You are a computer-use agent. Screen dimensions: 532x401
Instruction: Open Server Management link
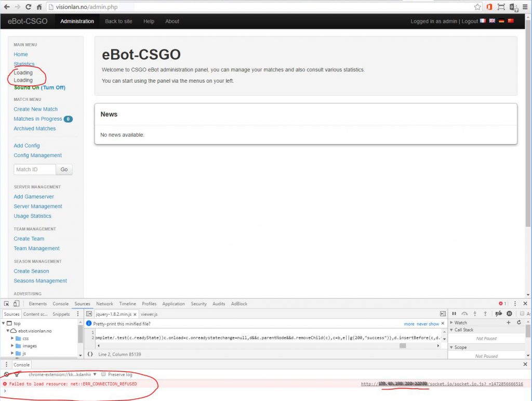pos(37,206)
